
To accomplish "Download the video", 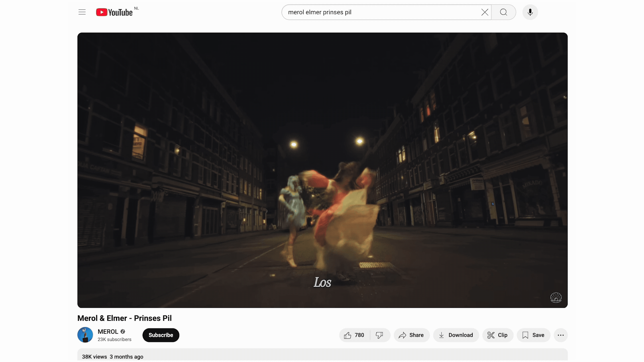I will click(x=456, y=335).
